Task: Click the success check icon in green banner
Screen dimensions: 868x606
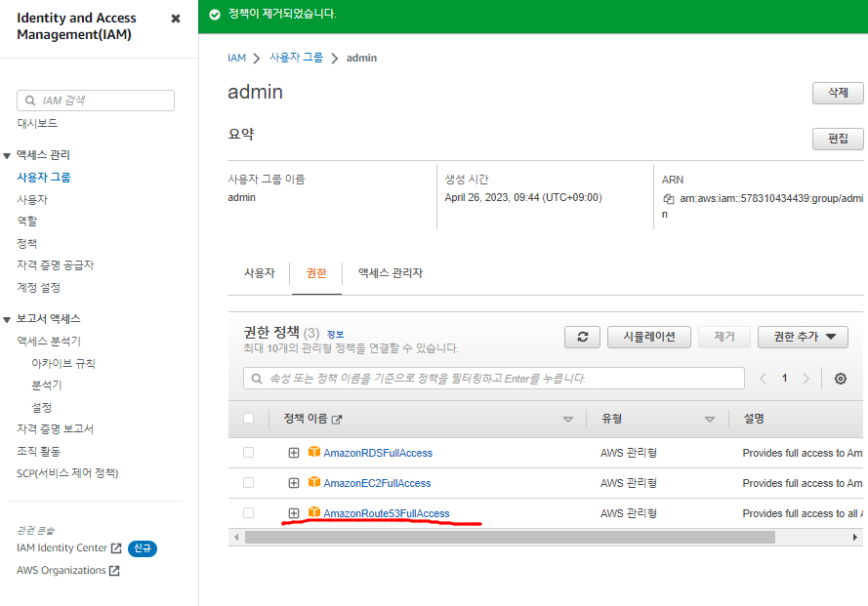Action: (215, 15)
